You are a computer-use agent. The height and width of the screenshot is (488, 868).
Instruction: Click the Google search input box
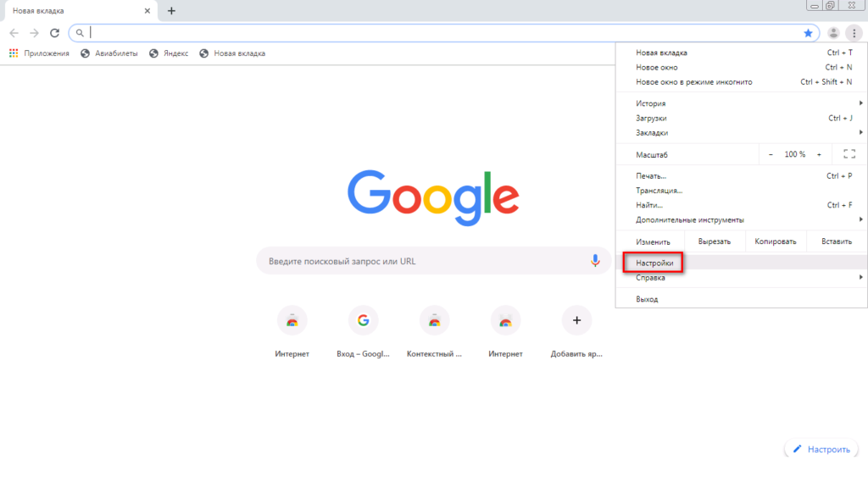coord(433,261)
